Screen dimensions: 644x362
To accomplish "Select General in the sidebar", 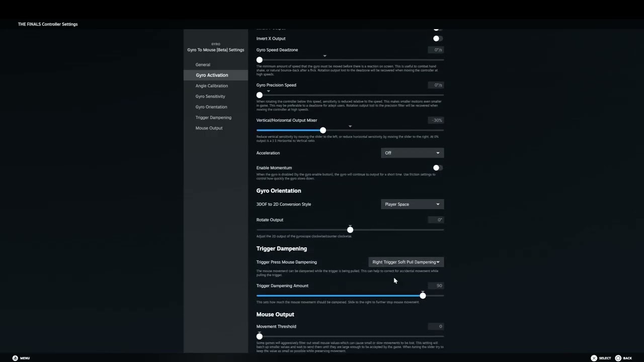I will coord(215,64).
